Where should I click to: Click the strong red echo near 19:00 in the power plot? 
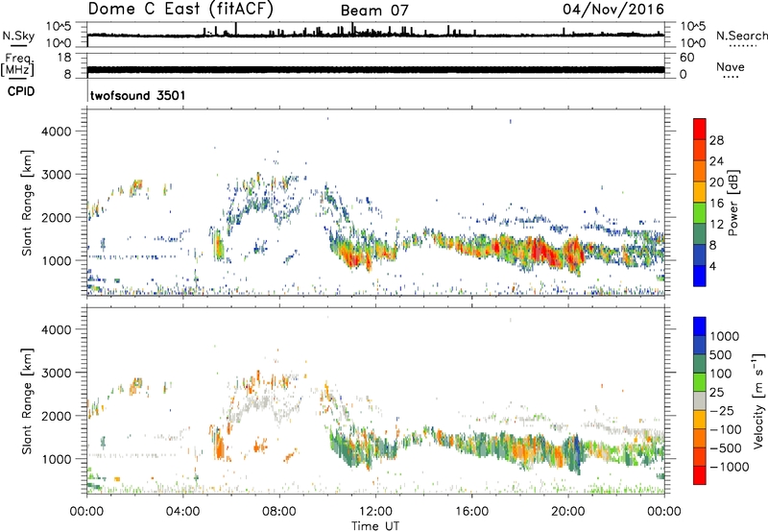click(542, 250)
